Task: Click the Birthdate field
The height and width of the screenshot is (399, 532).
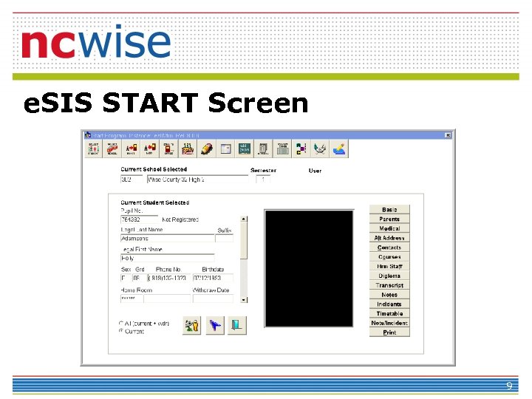Action: point(213,278)
